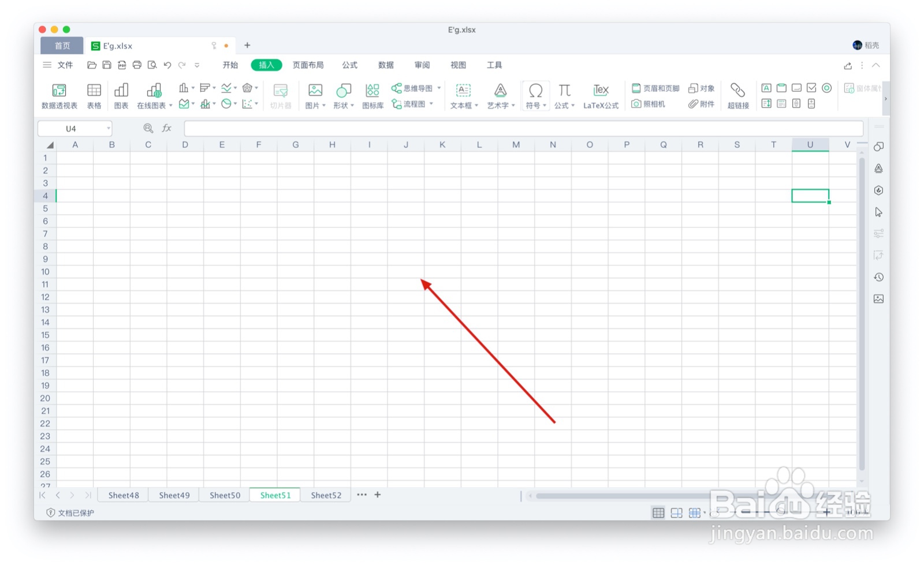Save the workbook with the save icon

click(107, 65)
